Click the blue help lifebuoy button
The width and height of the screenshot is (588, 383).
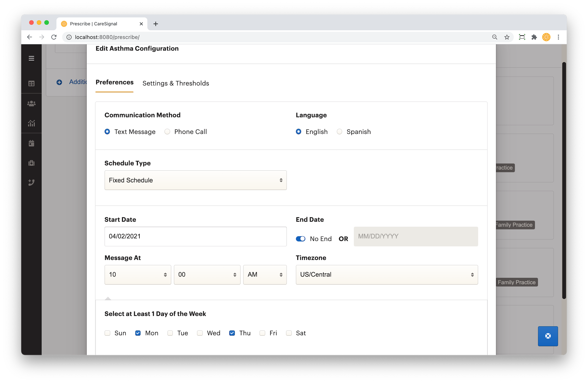pos(548,336)
